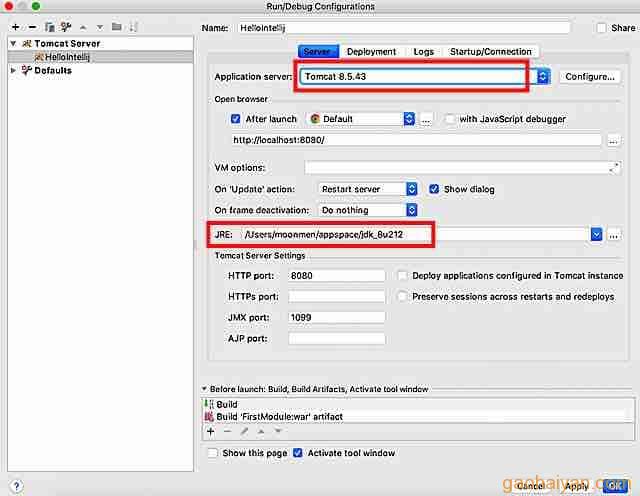Image resolution: width=640 pixels, height=496 pixels.
Task: Expand the VM options field
Action: pyautogui.click(x=615, y=167)
